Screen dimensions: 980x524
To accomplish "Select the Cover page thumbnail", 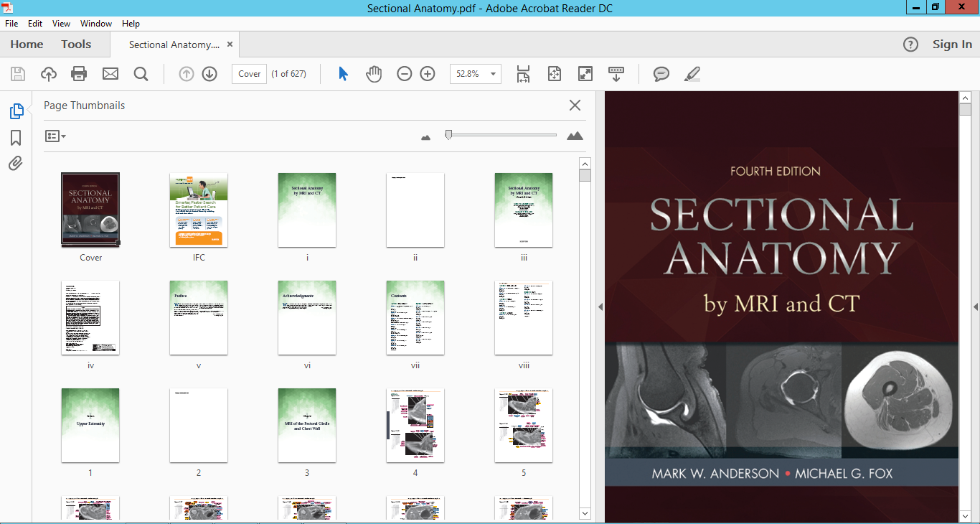I will tap(90, 210).
